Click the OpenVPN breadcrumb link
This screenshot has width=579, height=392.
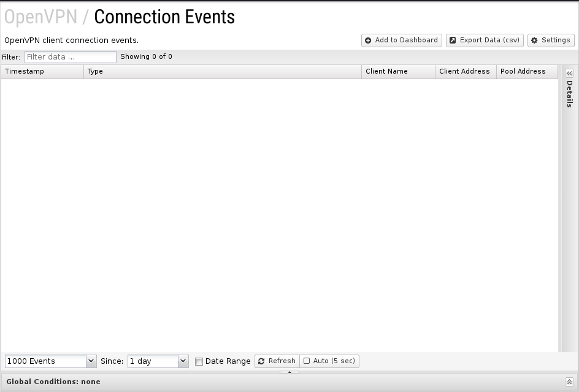[40, 17]
